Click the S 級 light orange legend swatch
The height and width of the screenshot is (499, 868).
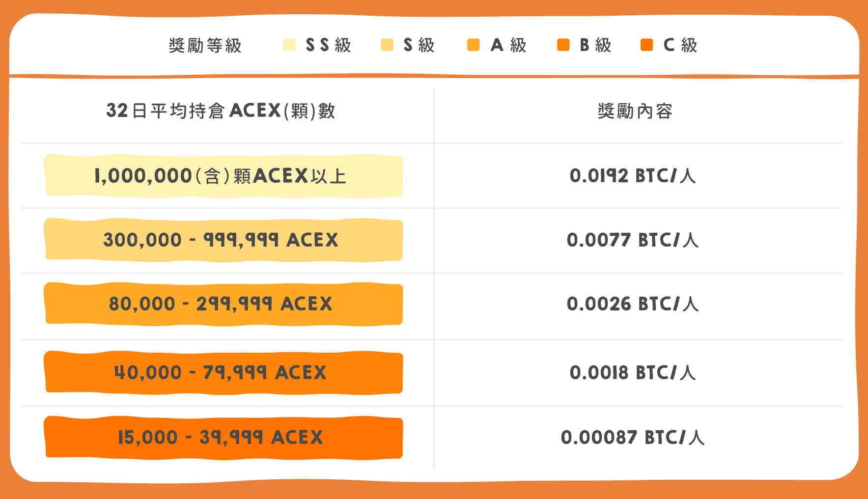(x=387, y=45)
